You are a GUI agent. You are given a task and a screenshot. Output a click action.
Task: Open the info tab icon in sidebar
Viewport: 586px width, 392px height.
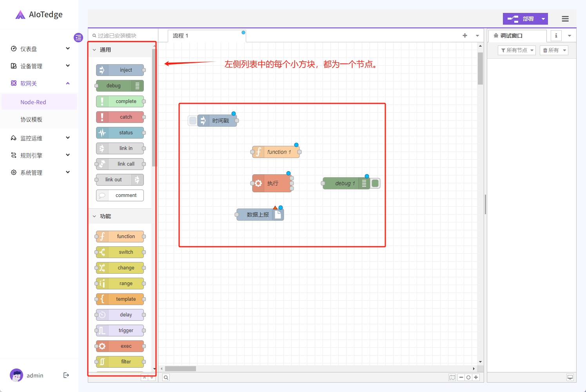coord(556,36)
